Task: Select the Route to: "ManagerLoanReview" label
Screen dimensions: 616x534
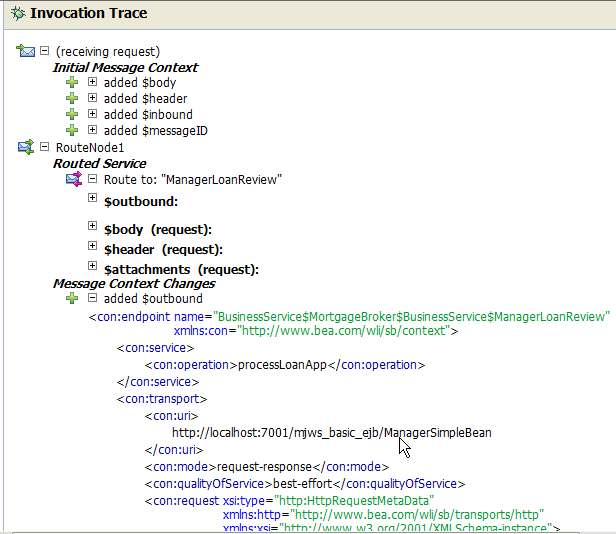Action: tap(193, 180)
